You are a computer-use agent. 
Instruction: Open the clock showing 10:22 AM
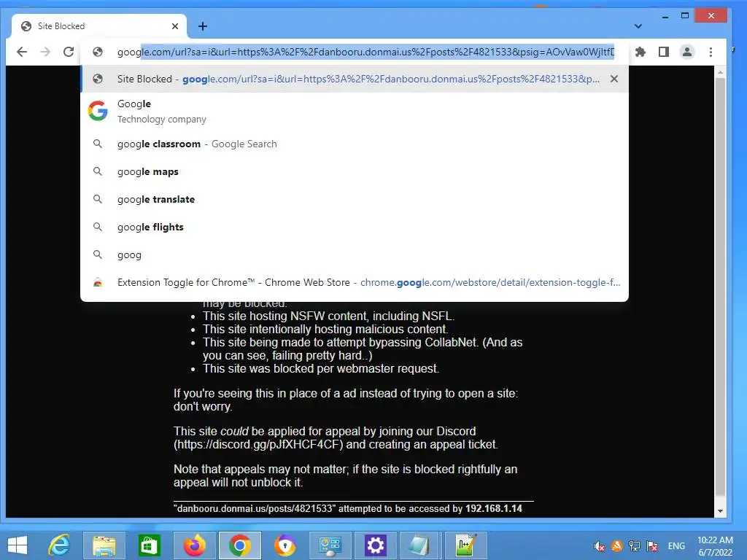click(715, 546)
